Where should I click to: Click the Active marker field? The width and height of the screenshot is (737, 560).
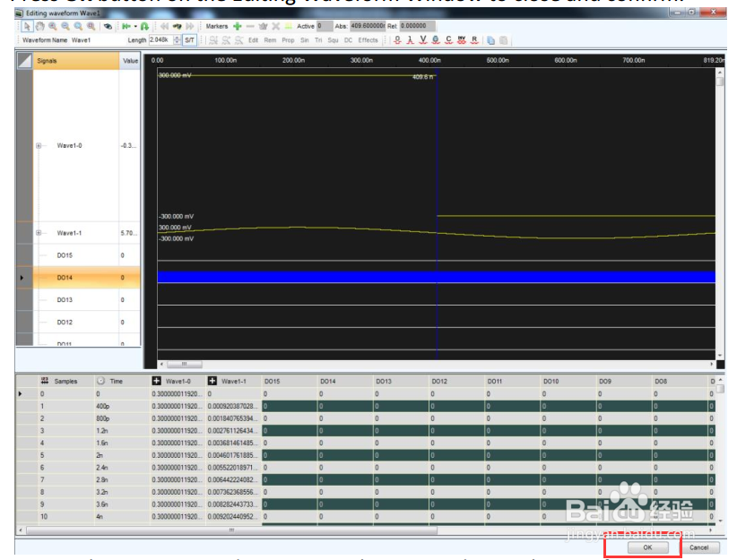[x=325, y=26]
